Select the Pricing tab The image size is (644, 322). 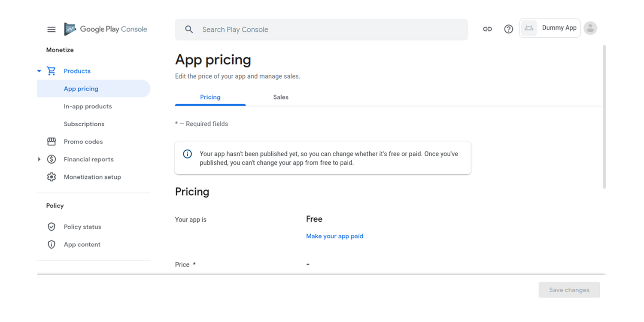click(x=210, y=97)
